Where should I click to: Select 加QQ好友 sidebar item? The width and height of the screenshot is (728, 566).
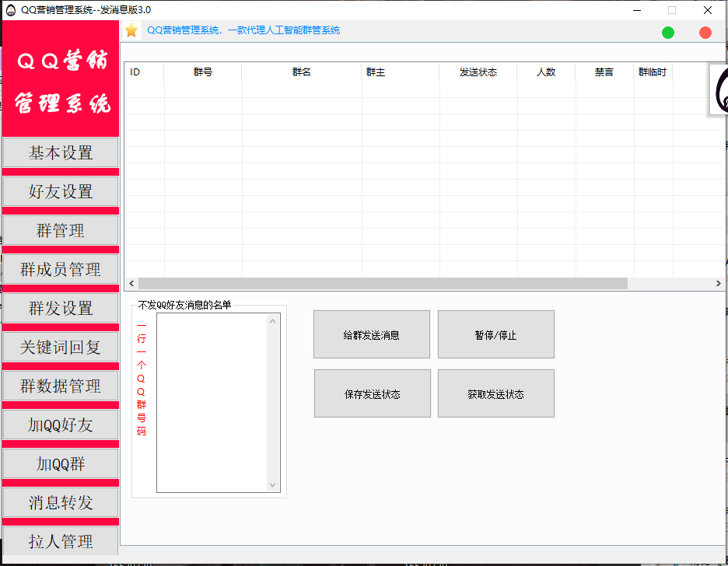click(x=61, y=425)
